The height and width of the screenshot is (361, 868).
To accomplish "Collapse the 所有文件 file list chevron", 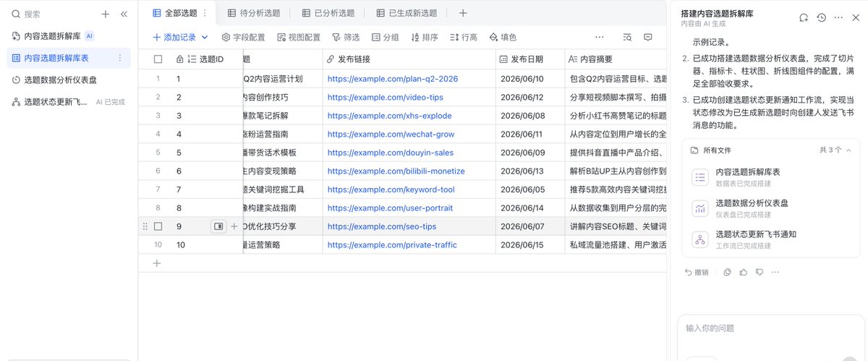I will pos(848,150).
